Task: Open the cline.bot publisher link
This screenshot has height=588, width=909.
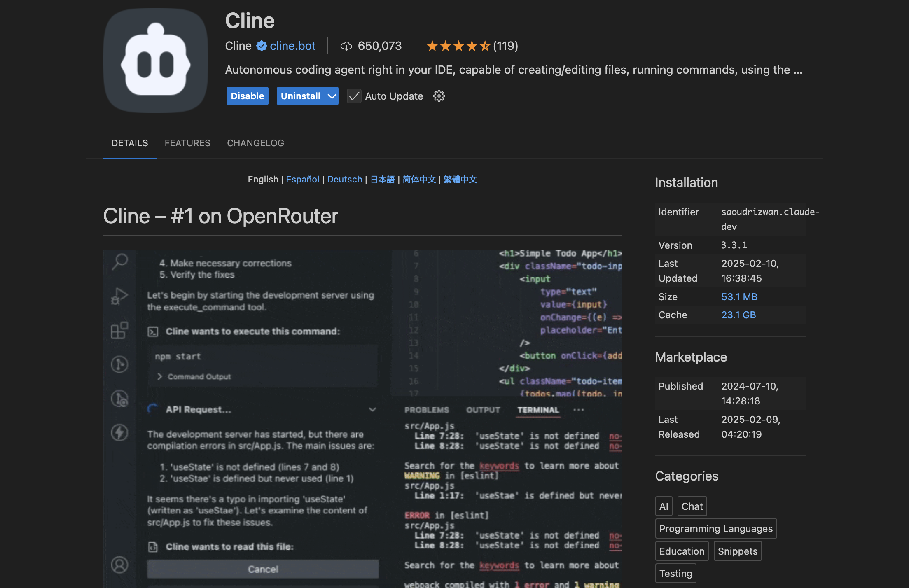Action: (x=293, y=46)
